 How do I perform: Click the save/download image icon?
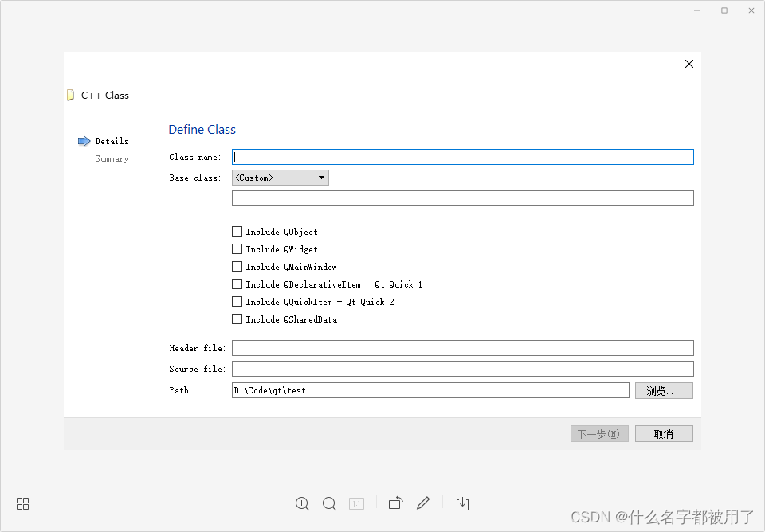click(462, 503)
